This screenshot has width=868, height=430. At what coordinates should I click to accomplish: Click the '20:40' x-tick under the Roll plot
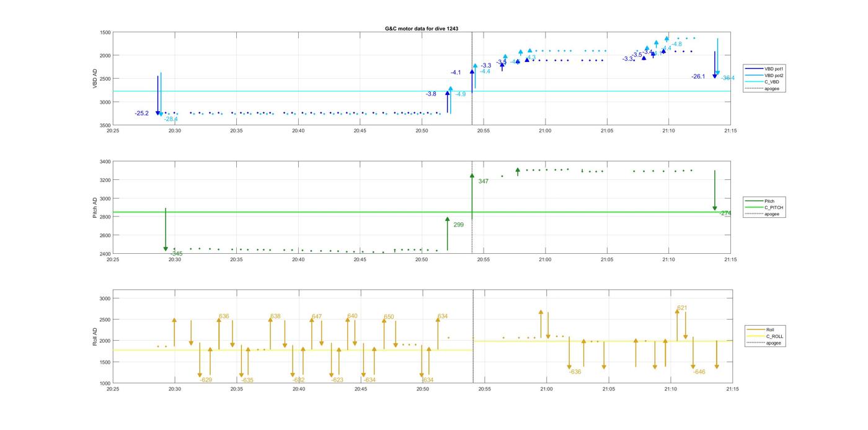[298, 389]
